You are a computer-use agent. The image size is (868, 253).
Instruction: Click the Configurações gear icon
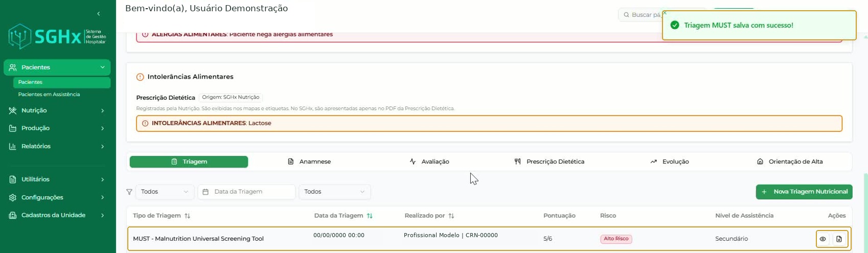tap(13, 197)
